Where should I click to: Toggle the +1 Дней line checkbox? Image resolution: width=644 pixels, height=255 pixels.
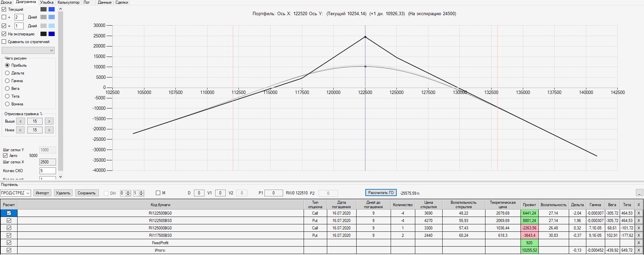click(x=4, y=26)
